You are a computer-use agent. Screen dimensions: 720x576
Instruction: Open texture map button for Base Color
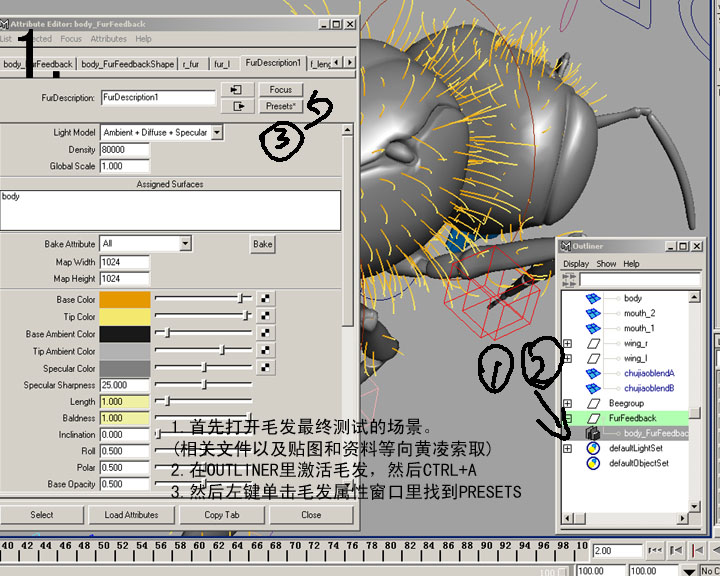pos(265,299)
